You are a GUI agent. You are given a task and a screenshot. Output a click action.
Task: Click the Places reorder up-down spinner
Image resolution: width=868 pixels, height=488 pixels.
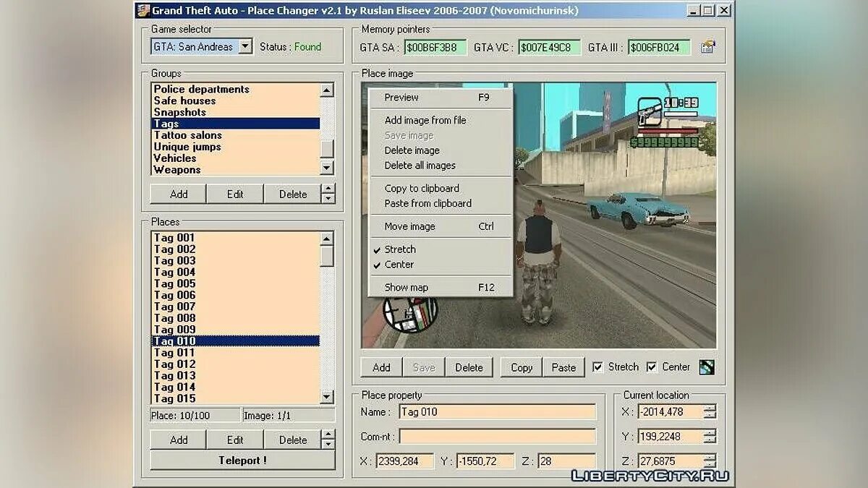[x=328, y=440]
